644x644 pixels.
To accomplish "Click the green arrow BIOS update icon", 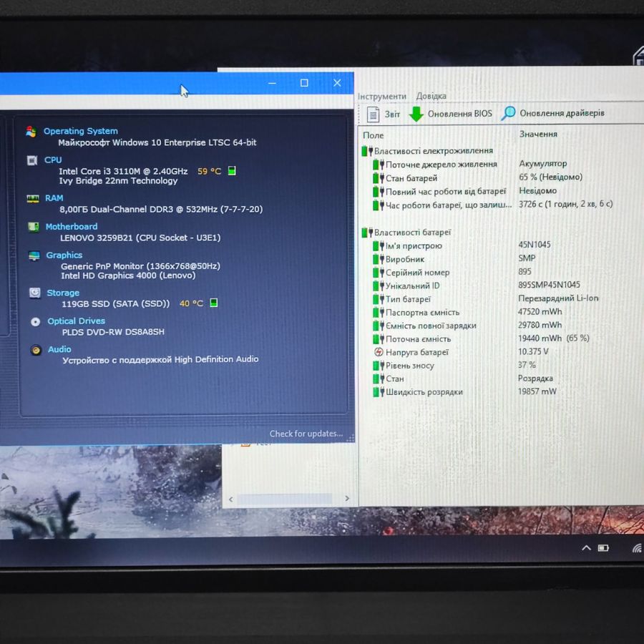I will coord(416,114).
